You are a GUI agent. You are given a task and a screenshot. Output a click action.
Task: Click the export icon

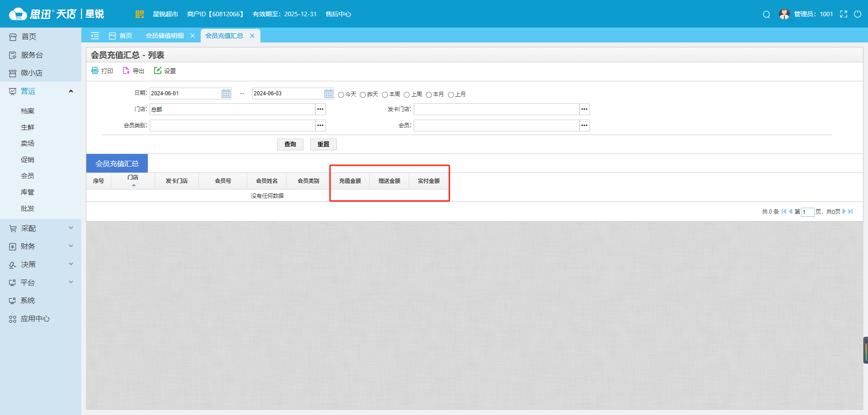coord(126,70)
